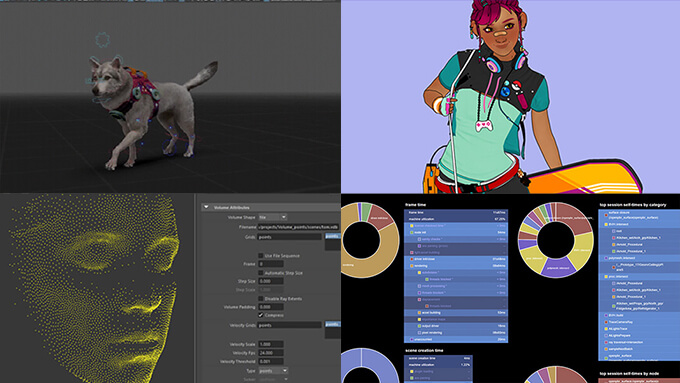Screen dimensions: 680x383
Task: Select the pixel rendering row
Action: coord(456,333)
